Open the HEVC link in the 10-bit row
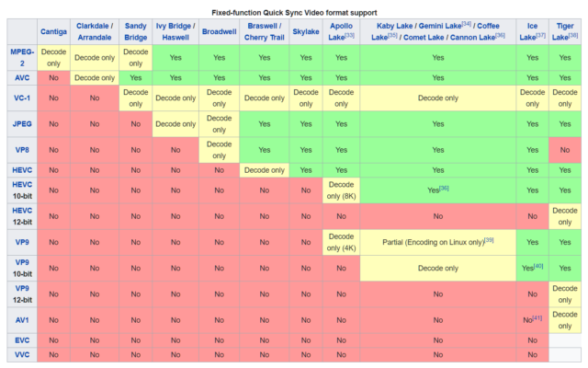 coord(22,184)
